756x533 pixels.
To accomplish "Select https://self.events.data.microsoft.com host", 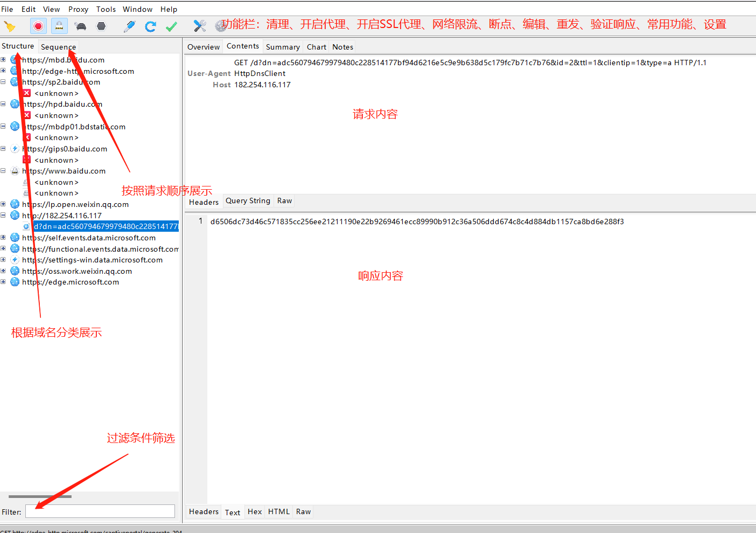I will point(89,238).
